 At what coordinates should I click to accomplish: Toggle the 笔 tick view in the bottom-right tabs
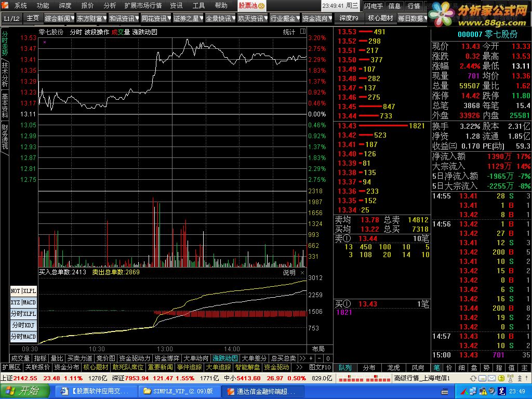point(436,368)
